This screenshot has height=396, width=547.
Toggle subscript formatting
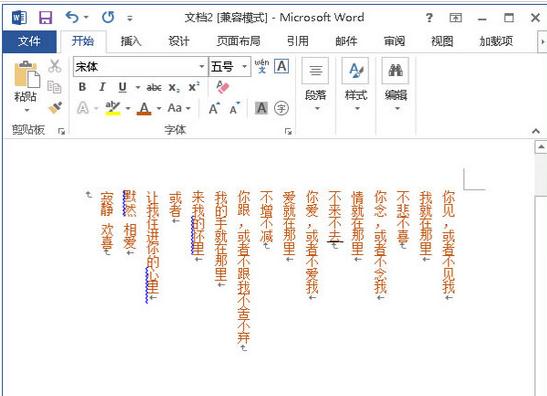point(174,88)
